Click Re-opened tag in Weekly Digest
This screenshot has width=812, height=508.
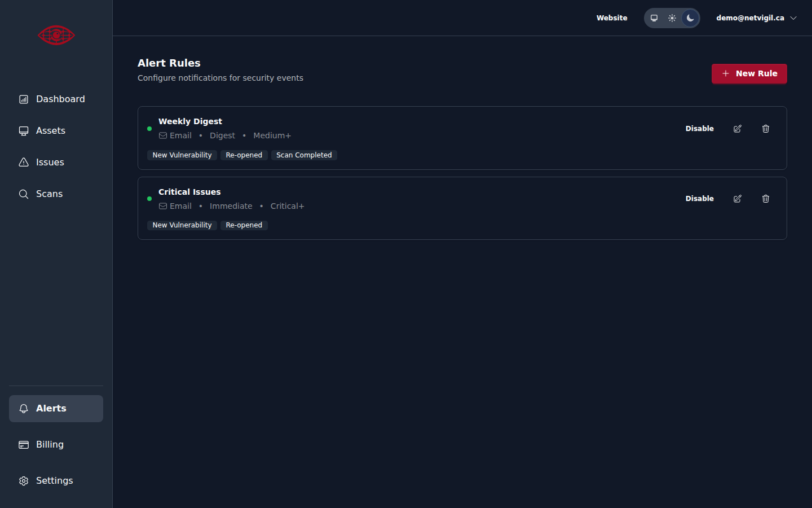click(x=244, y=155)
